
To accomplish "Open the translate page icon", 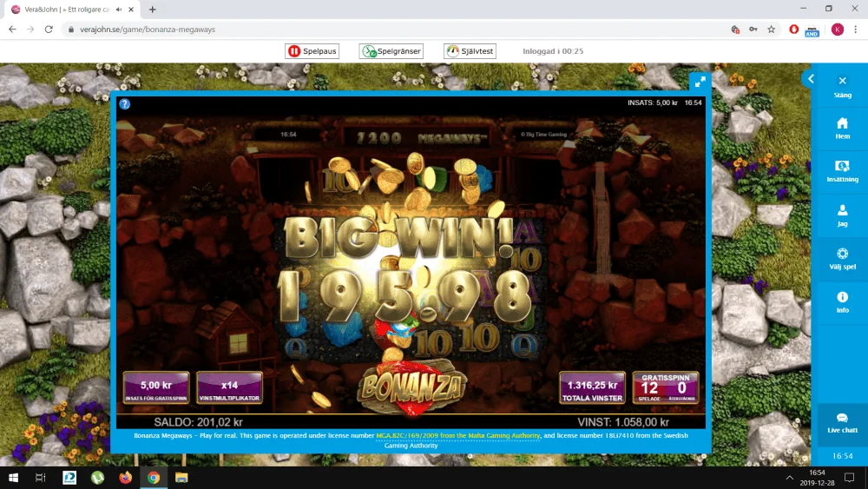I will coord(735,30).
